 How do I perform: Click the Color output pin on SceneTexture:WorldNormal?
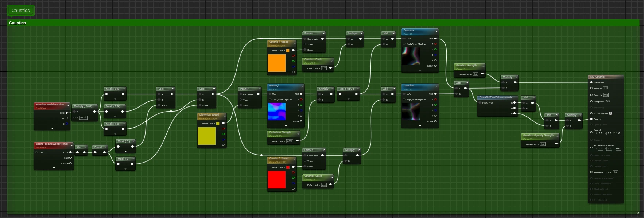71,152
